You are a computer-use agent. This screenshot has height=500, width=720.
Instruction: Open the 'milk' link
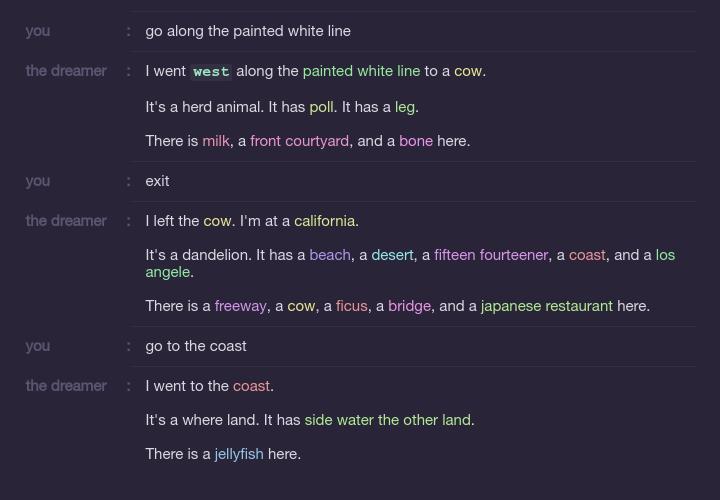tap(216, 141)
